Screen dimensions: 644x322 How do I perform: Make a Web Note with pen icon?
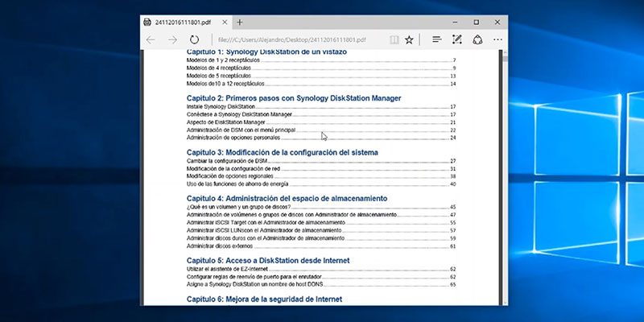click(456, 39)
